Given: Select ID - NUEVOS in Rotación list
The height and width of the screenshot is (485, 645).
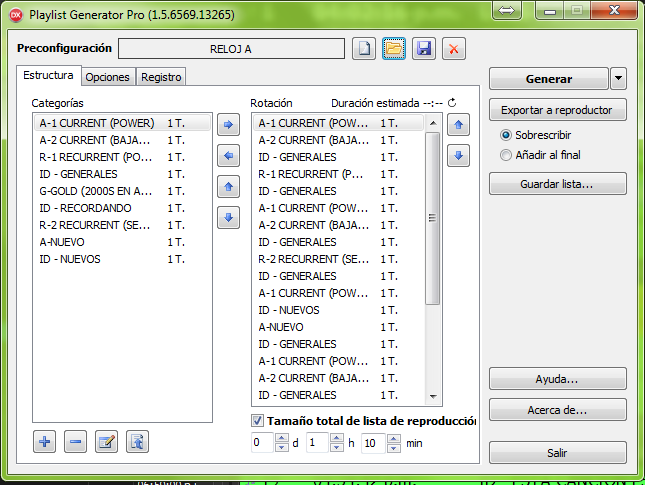Looking at the screenshot, I should [339, 310].
